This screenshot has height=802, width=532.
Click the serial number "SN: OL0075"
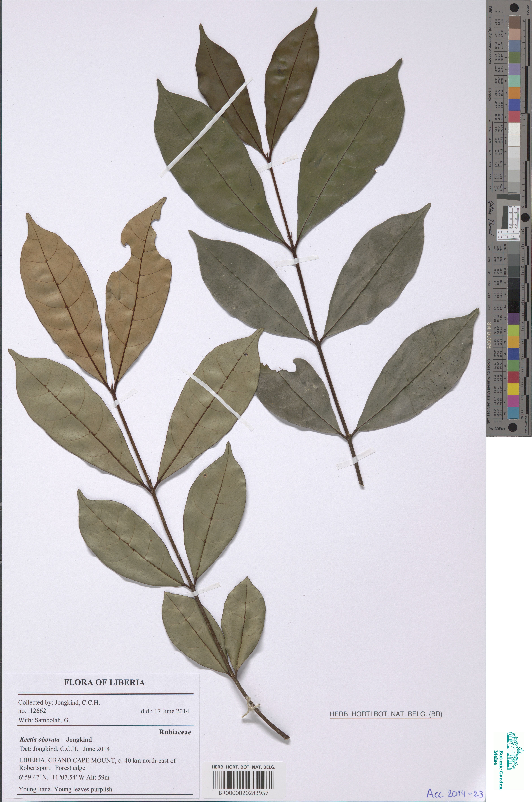(x=489, y=335)
